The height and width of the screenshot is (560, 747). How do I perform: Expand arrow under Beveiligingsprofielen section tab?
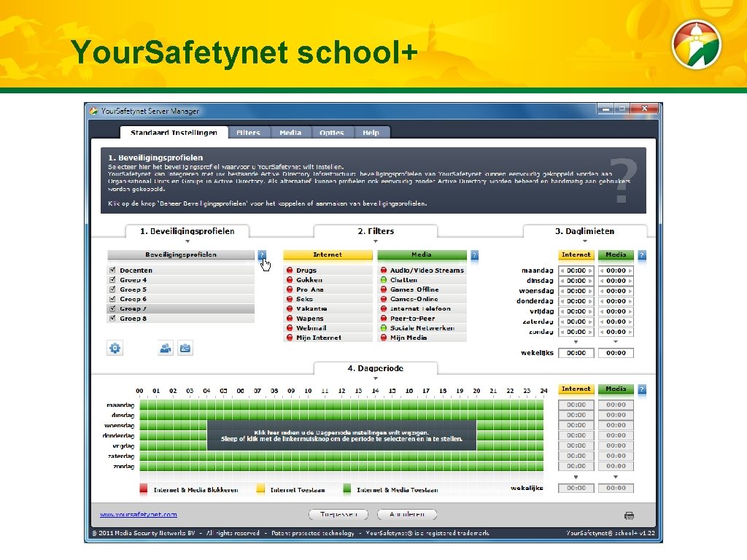coord(187,241)
